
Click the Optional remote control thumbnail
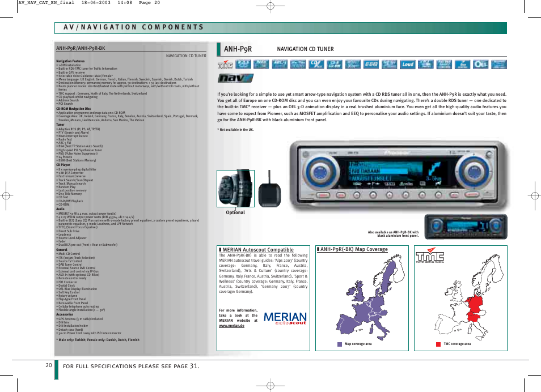click(x=236, y=189)
